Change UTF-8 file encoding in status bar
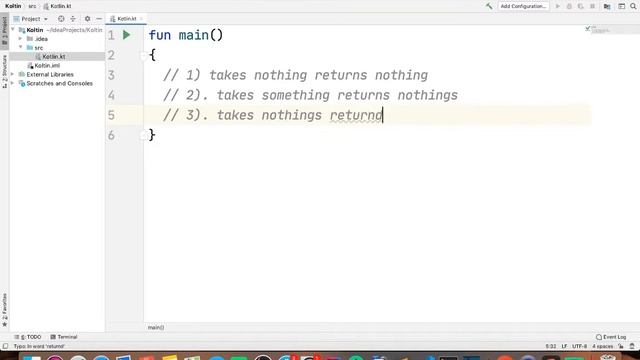The width and height of the screenshot is (640, 360). click(579, 347)
